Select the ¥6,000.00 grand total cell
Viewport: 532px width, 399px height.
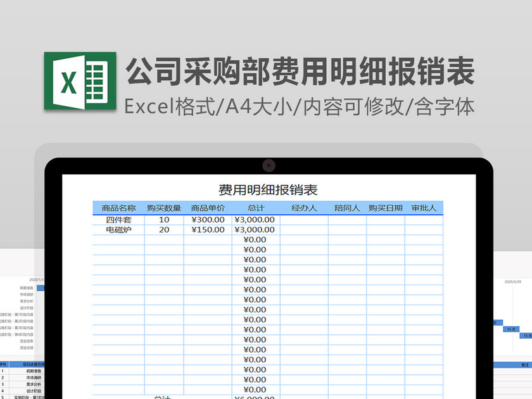pos(255,396)
